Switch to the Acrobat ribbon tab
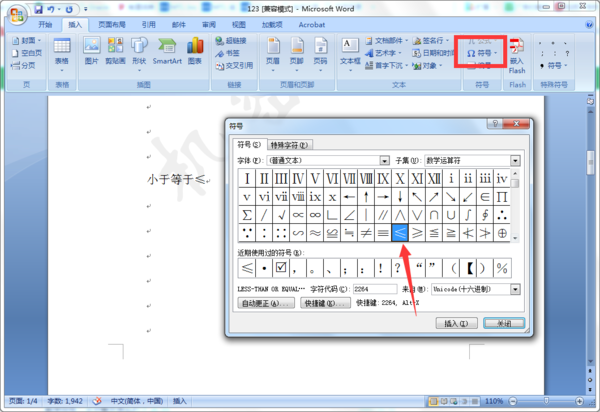The height and width of the screenshot is (412, 600). click(311, 24)
